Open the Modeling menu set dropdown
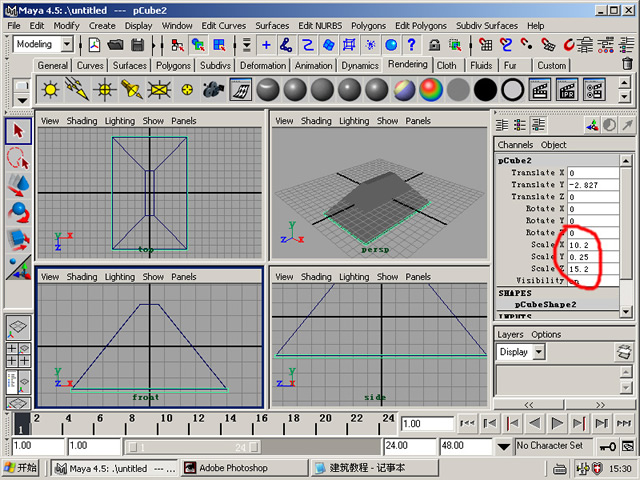 click(67, 44)
